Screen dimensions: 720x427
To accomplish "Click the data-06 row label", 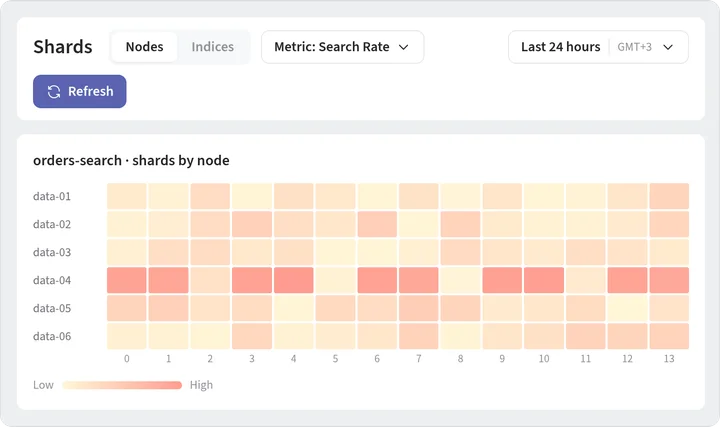I will pyautogui.click(x=52, y=337).
